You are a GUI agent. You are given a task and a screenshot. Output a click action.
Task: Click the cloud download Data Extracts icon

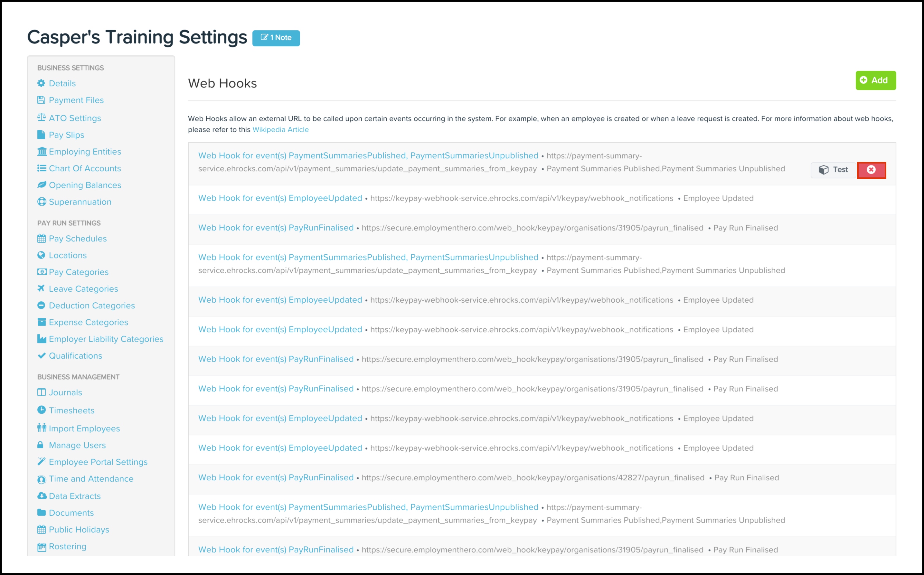tap(42, 495)
